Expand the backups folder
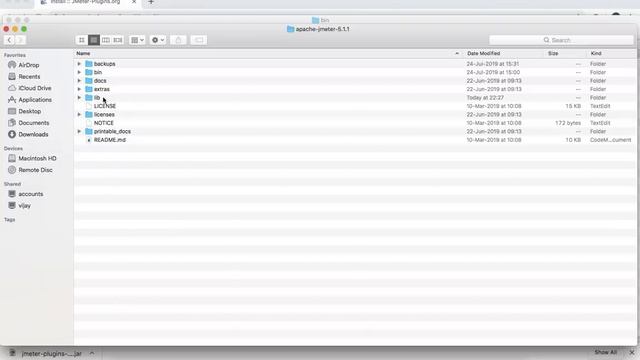640x360 pixels. (x=79, y=64)
